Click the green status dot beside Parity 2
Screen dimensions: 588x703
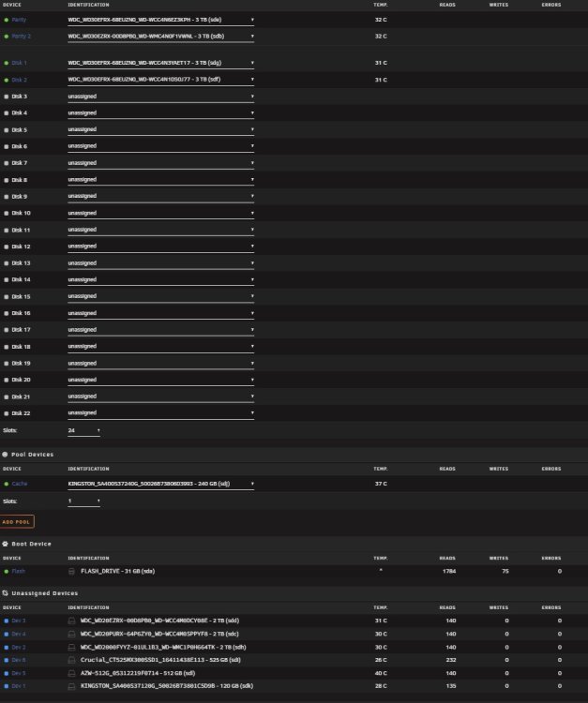click(x=7, y=37)
